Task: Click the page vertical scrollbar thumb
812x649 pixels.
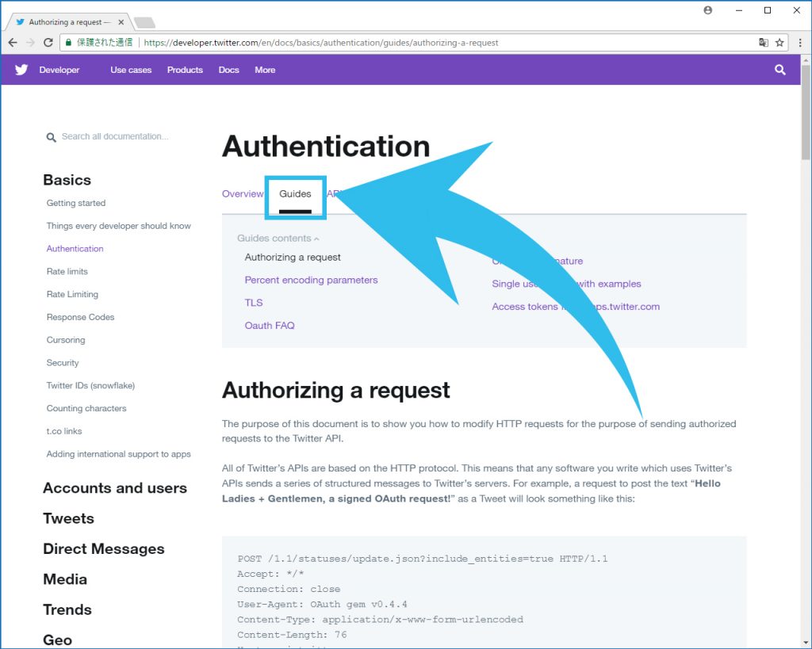Action: click(x=806, y=113)
